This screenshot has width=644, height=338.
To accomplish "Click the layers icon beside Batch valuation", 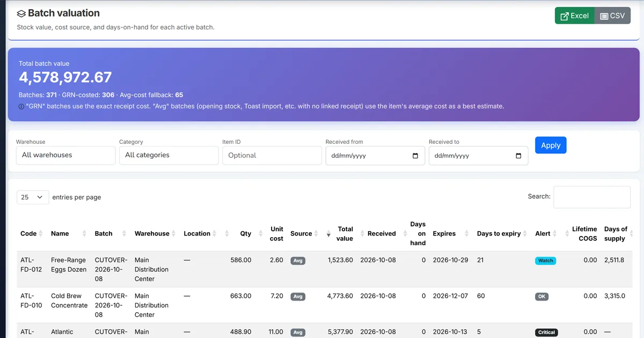I will point(21,13).
